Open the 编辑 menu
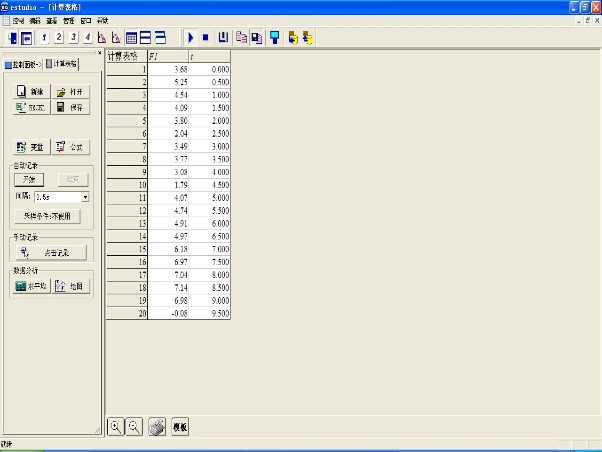 (x=36, y=20)
